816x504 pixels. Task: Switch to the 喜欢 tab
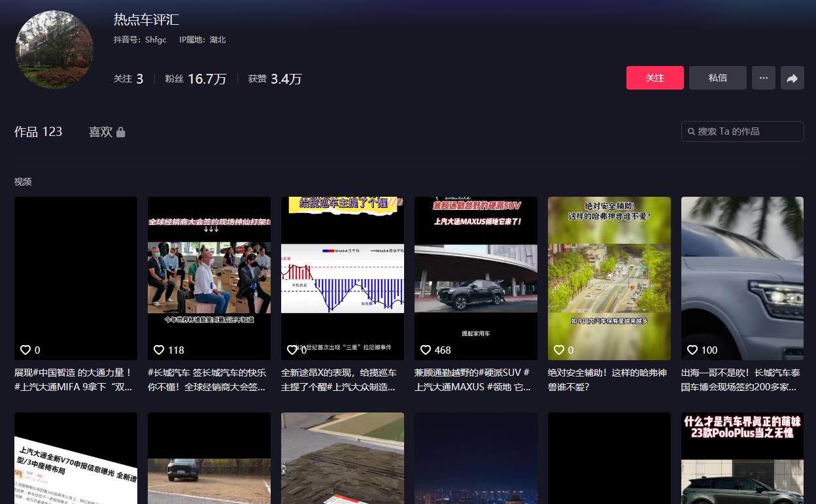coord(107,131)
